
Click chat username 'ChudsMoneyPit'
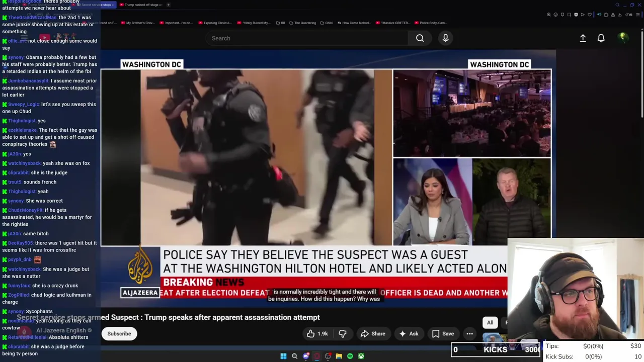click(x=26, y=210)
